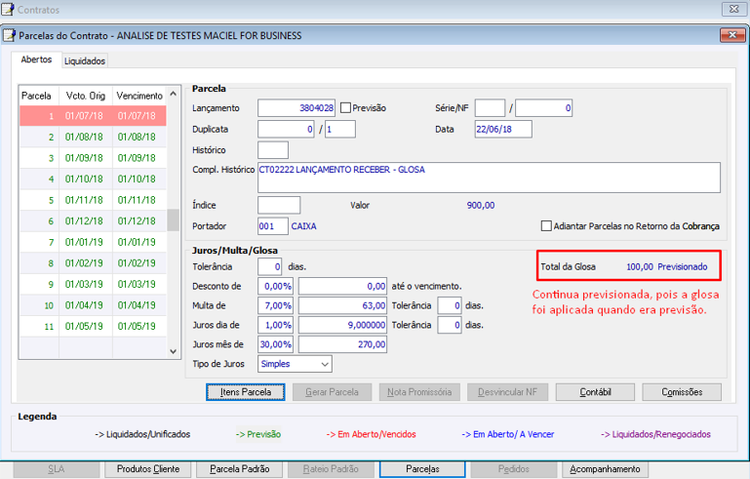Close the Parcelas do Contrato dialog
This screenshot has height=479, width=750.
732,35
